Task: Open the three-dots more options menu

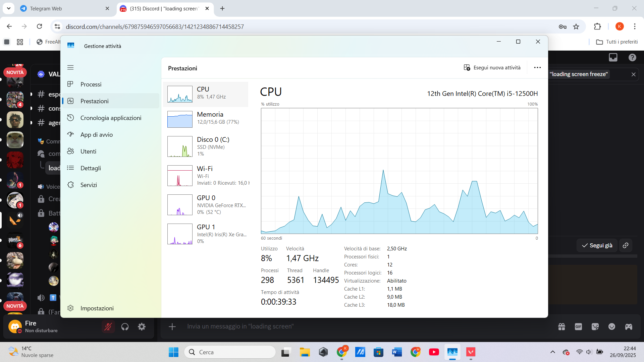Action: coord(537,68)
